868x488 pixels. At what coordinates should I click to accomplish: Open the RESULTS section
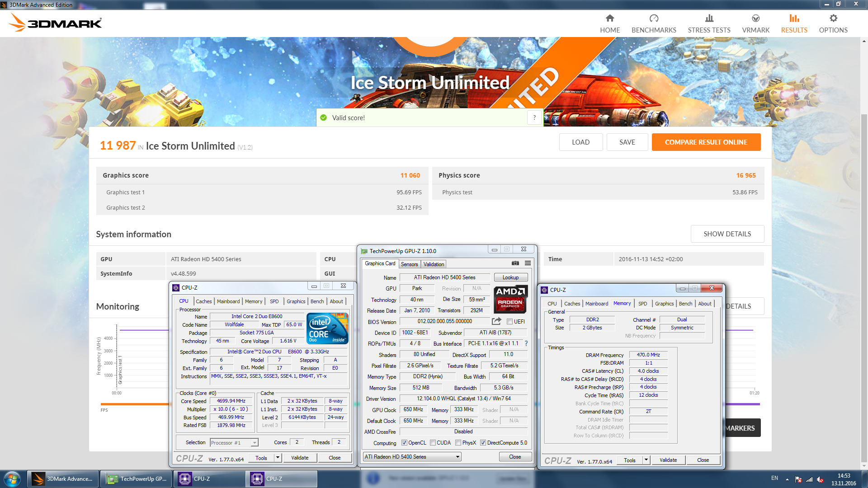794,23
